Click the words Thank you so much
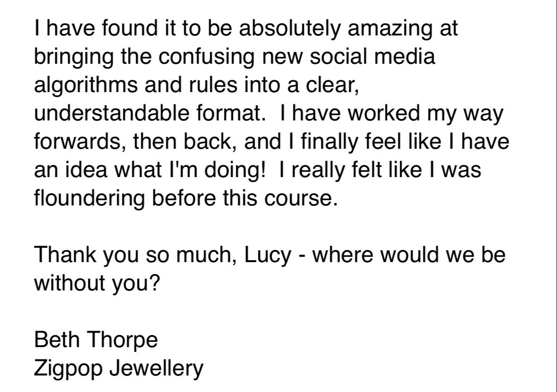557x392 pixels. [136, 255]
